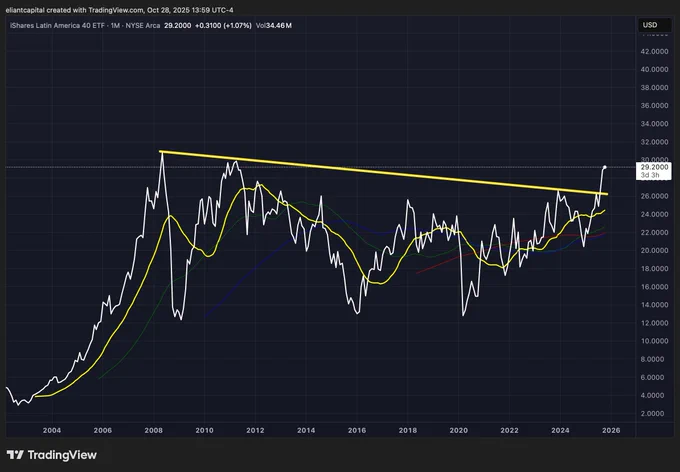Click the 18.0000 price axis label

tap(654, 269)
